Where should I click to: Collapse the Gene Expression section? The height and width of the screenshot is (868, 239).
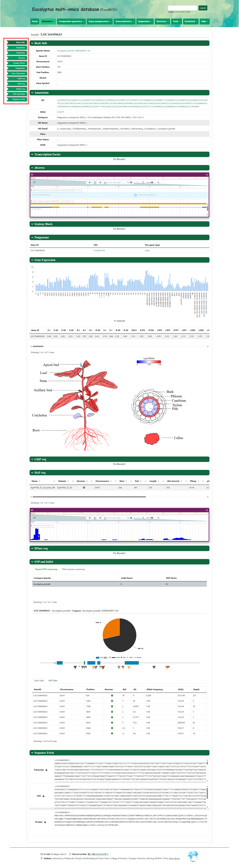[32, 260]
